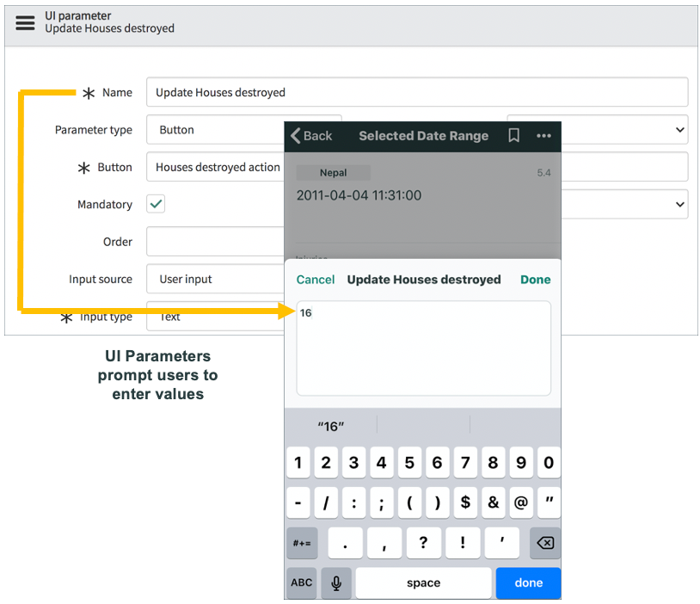Tap the 9 key on keyboard
Viewport: 700px width, 604px height.
tap(521, 462)
